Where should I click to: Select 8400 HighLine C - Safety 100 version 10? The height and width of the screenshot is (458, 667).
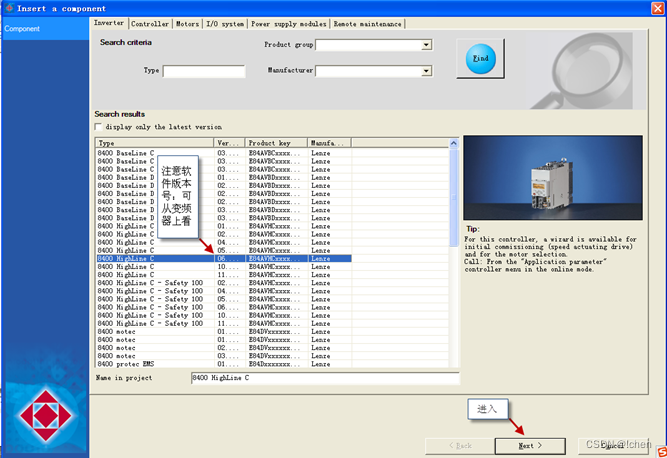(x=224, y=315)
